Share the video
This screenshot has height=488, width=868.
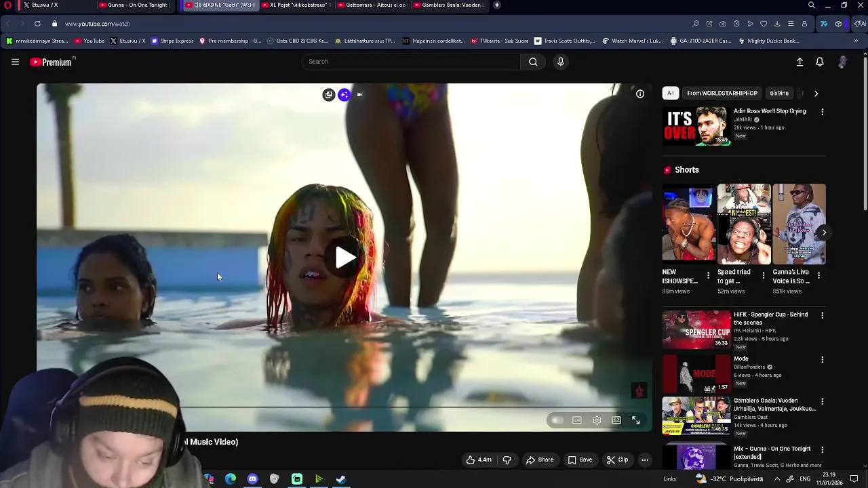tap(540, 460)
